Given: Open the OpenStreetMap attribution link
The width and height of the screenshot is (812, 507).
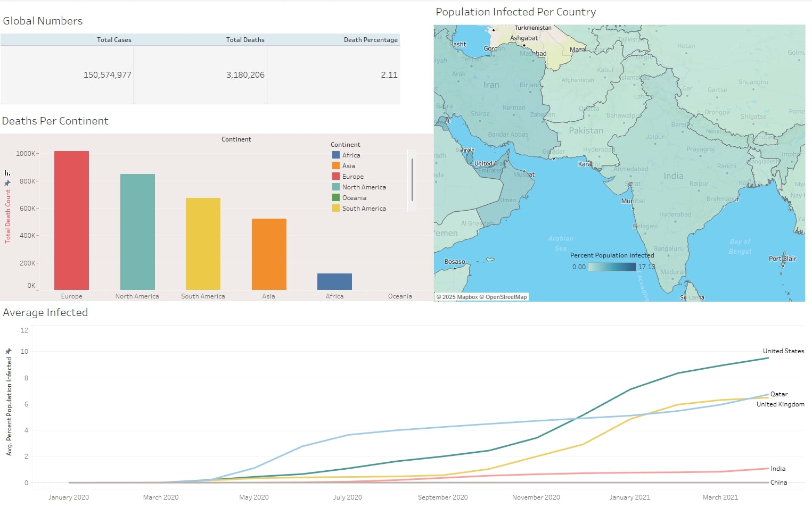Looking at the screenshot, I should (506, 297).
